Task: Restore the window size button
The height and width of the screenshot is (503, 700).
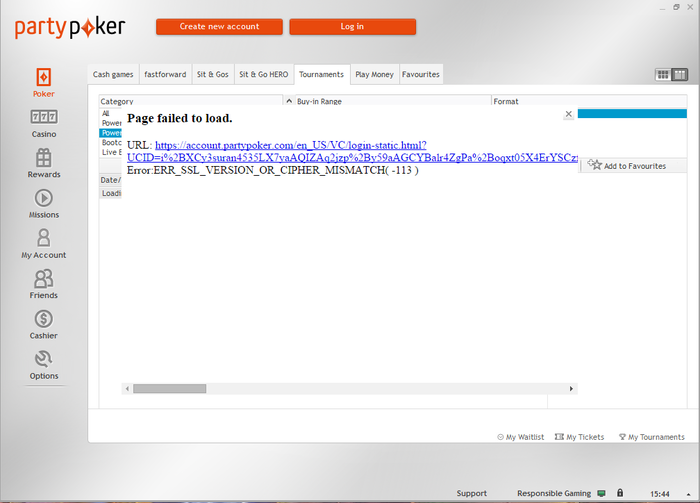Action: (x=676, y=7)
